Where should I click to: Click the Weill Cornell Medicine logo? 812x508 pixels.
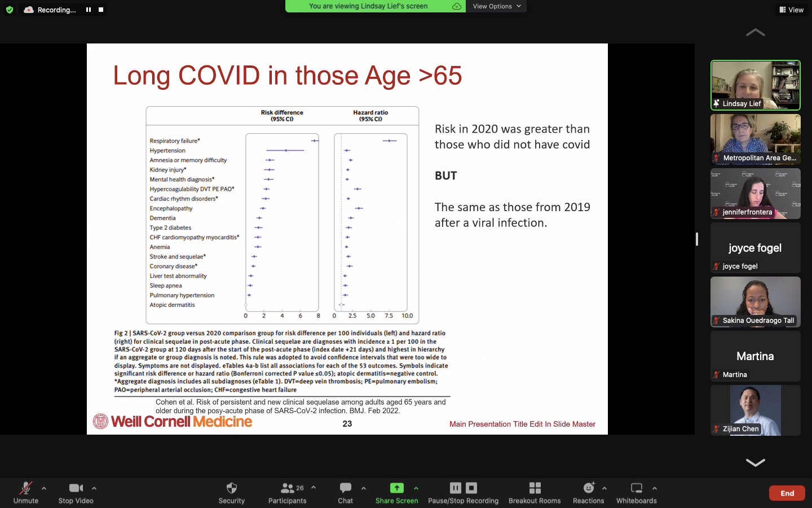(x=173, y=422)
